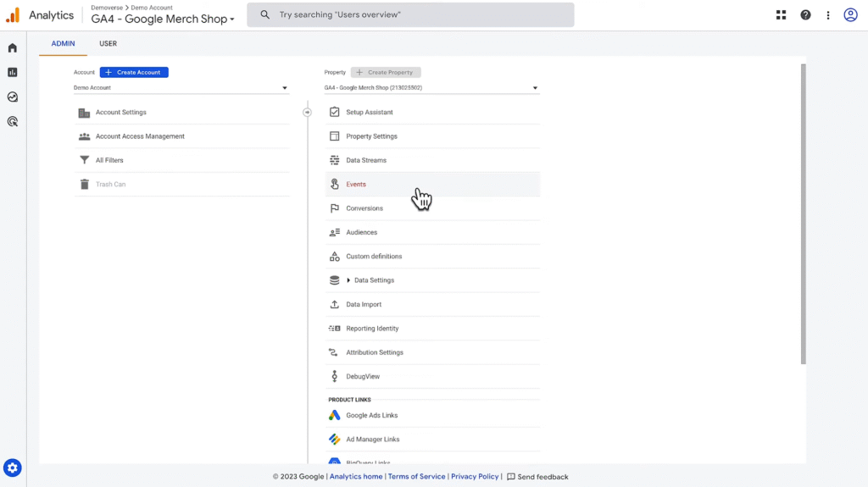The image size is (868, 487).
Task: Click the Google Analytics logo
Action: click(13, 15)
